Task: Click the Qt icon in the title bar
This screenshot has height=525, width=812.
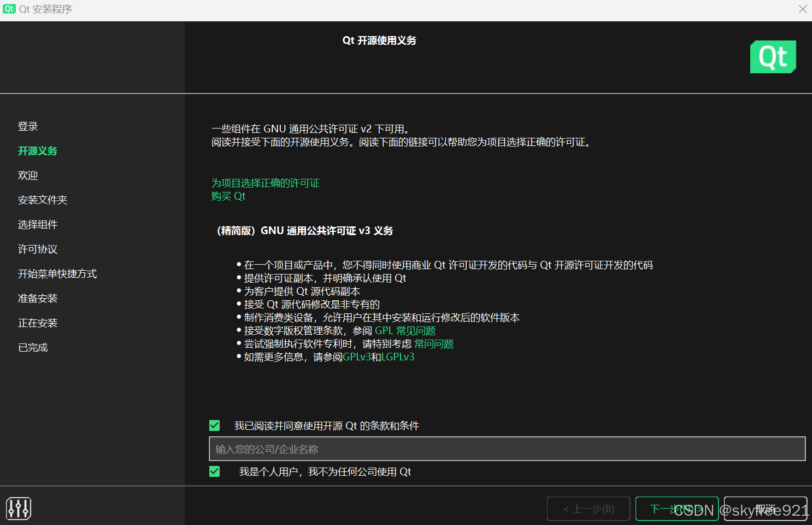Action: pos(9,9)
